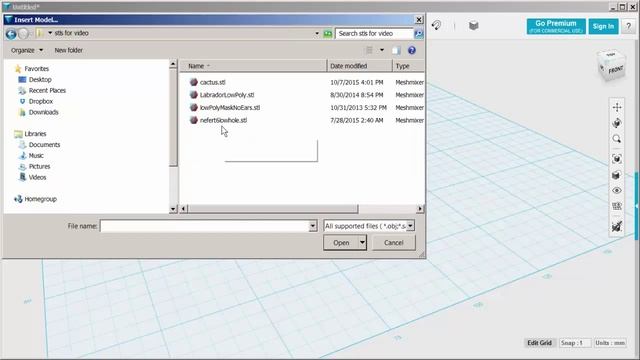Select the Pan tool icon
Screen dimensions: 640x360
click(x=617, y=107)
